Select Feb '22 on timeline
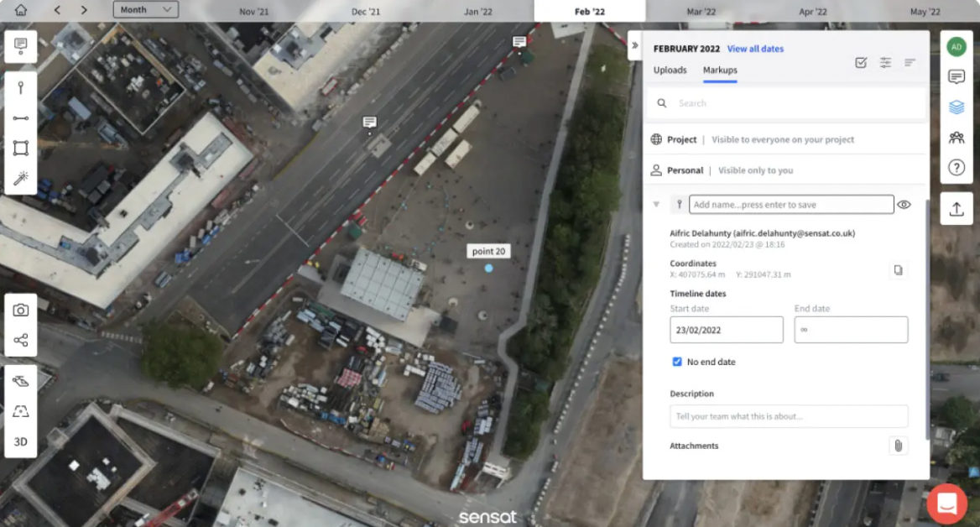This screenshot has width=980, height=527. point(589,11)
